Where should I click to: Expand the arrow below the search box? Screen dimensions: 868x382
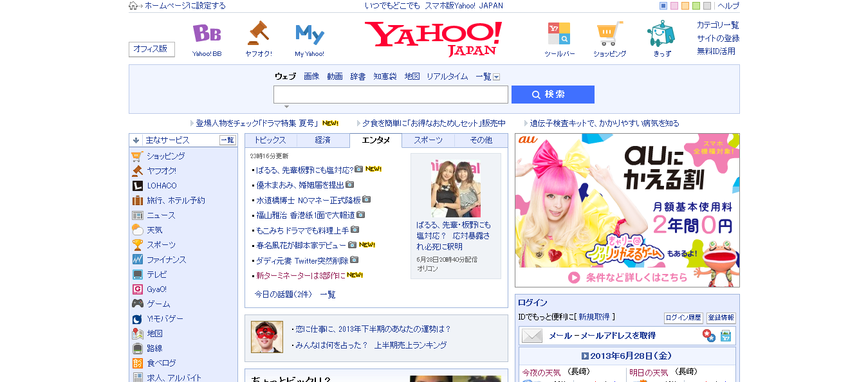286,107
